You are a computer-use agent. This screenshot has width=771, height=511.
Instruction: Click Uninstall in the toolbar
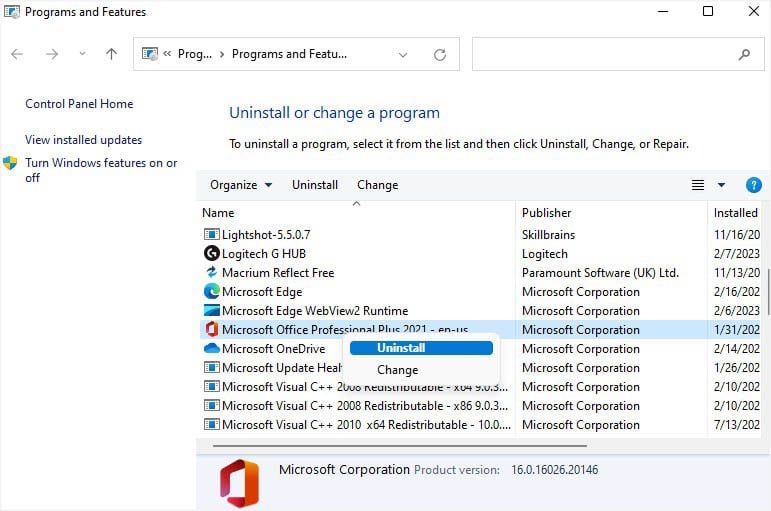[x=315, y=185]
